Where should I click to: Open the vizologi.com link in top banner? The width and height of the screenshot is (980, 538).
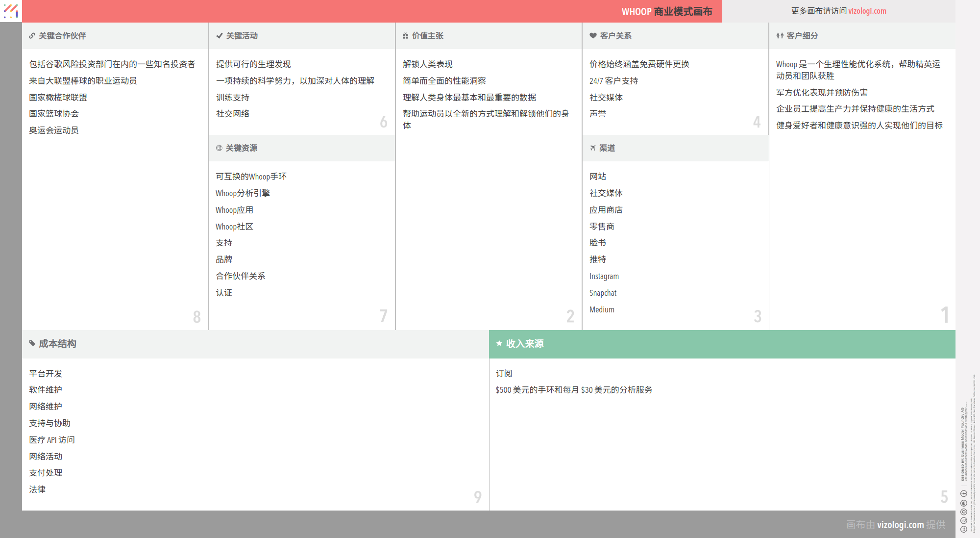pyautogui.click(x=867, y=11)
